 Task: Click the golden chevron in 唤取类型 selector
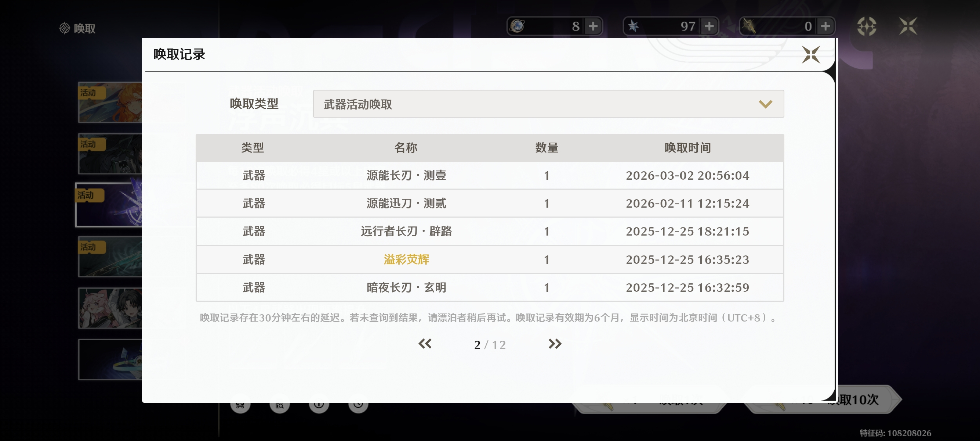[x=765, y=104]
